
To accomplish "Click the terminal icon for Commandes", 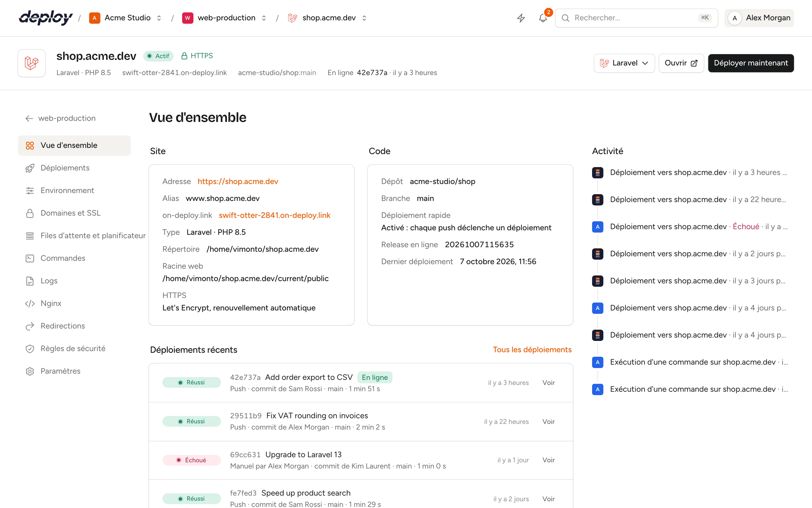I will pos(30,258).
